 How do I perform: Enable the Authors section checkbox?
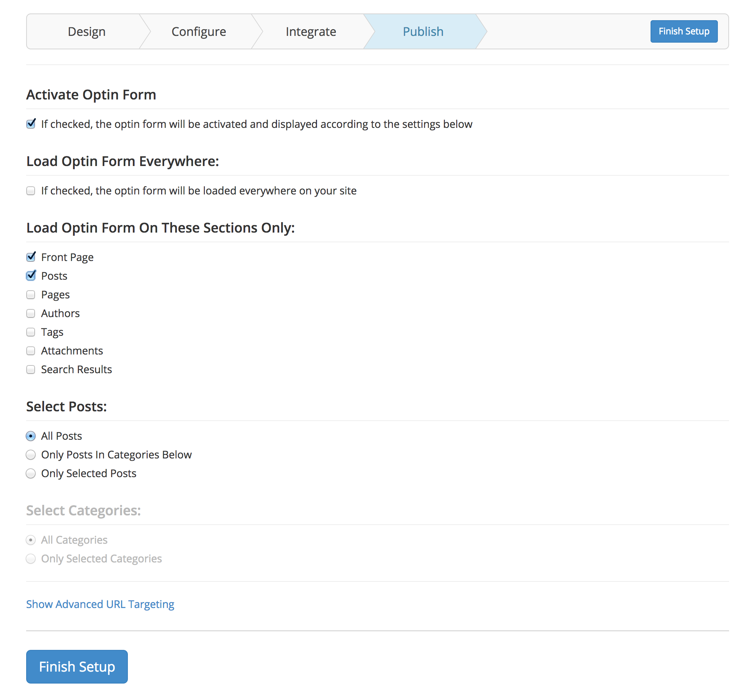pos(31,313)
